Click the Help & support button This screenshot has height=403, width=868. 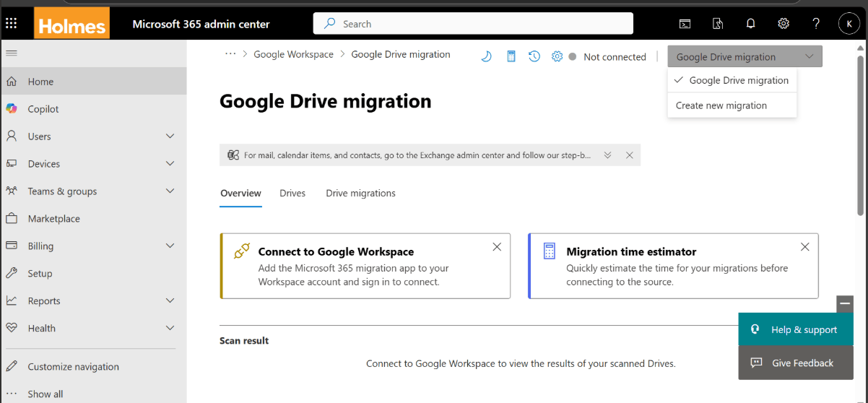coord(796,329)
